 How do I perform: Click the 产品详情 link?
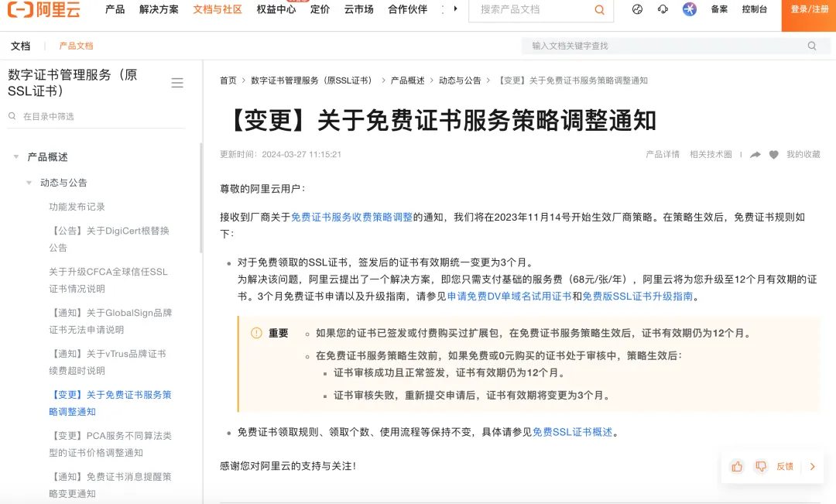tap(663, 155)
